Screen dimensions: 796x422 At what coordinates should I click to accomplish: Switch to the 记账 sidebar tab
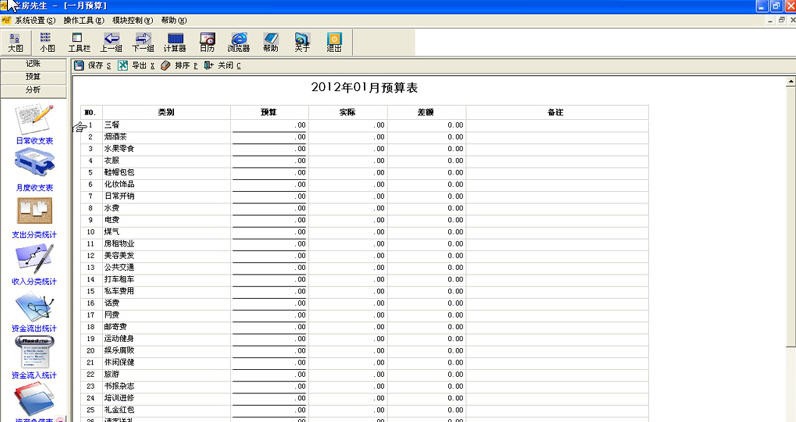pos(34,64)
